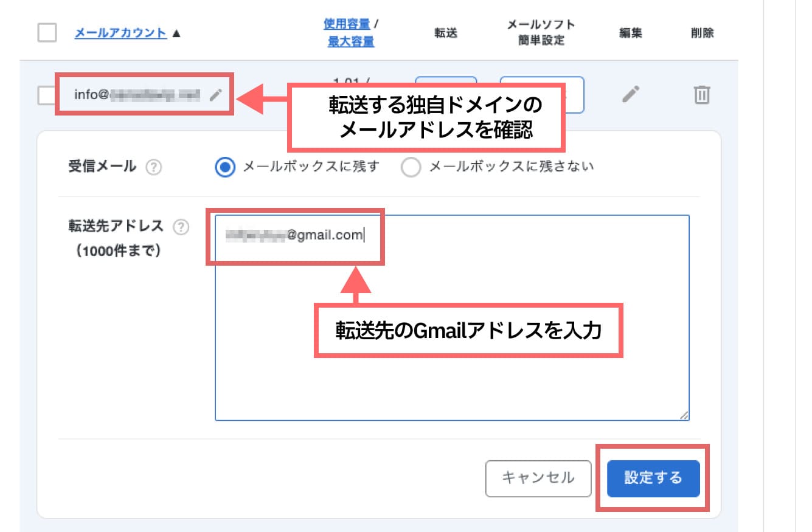This screenshot has height=532, width=812.
Task: Click the pencil edit icon beside the info@ email address
Action: tap(216, 94)
